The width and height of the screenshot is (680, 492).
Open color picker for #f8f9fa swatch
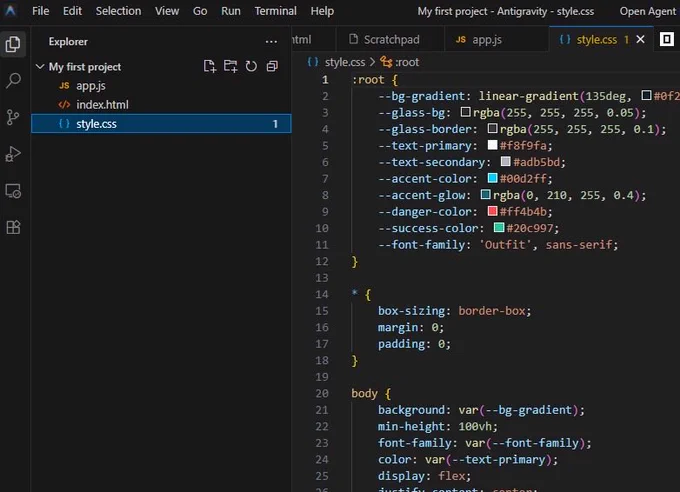pos(492,145)
